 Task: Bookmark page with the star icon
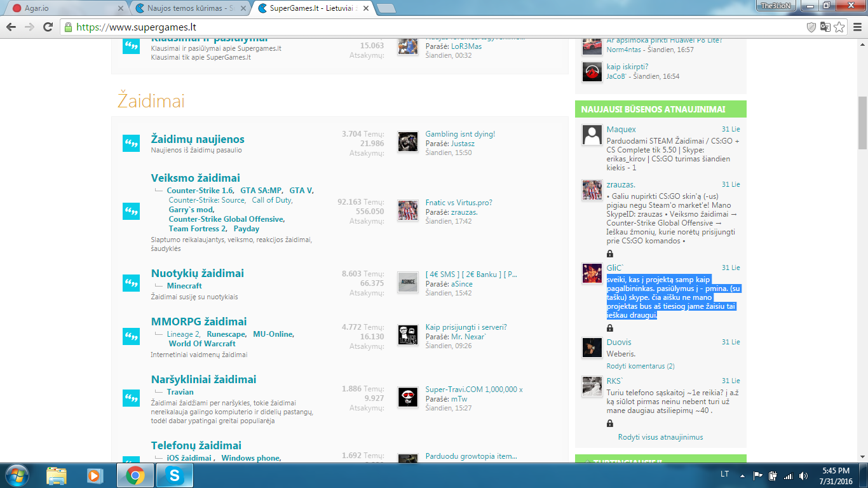click(x=839, y=27)
